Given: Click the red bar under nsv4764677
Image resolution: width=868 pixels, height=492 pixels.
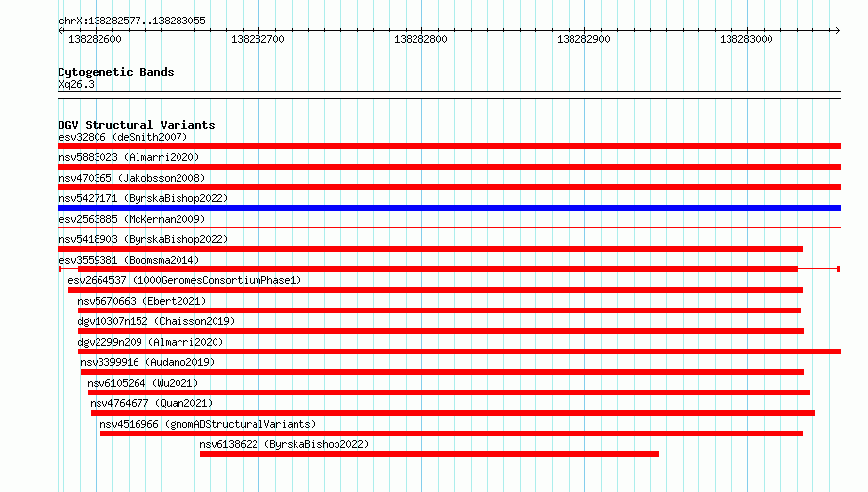Looking at the screenshot, I should tap(453, 413).
